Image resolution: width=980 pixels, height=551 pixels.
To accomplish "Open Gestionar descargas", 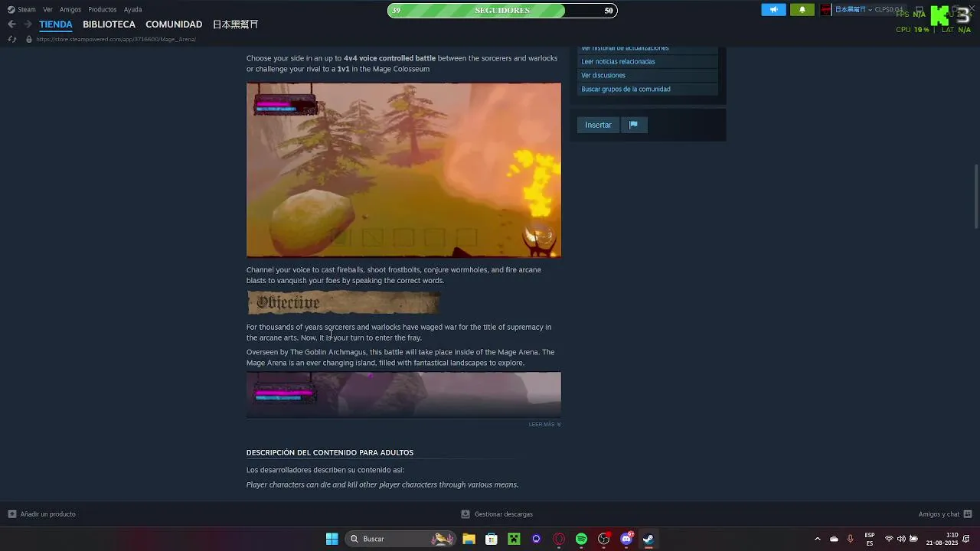I will 497,514.
